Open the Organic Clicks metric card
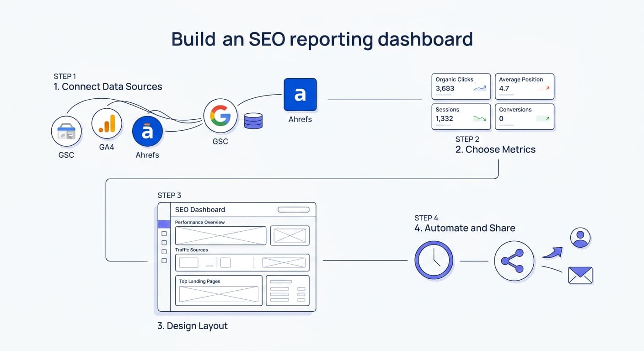Viewport: 644px width, 351px height. (461, 86)
